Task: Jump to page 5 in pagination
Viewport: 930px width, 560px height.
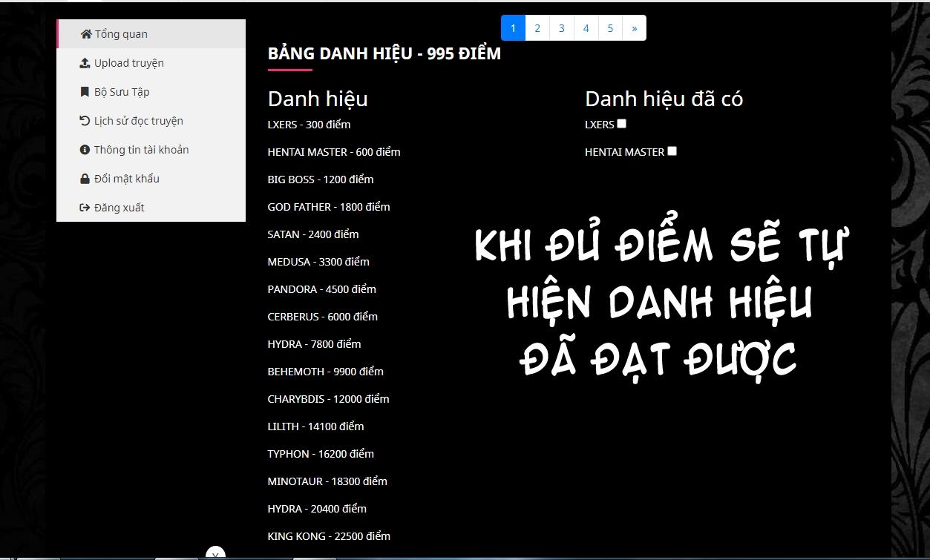Action: [610, 28]
